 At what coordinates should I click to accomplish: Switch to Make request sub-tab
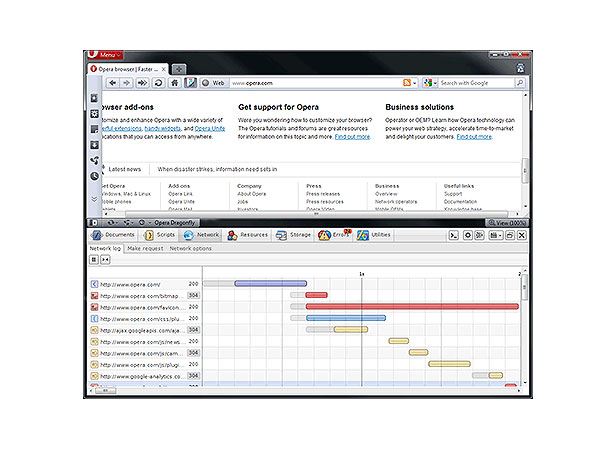(x=145, y=248)
